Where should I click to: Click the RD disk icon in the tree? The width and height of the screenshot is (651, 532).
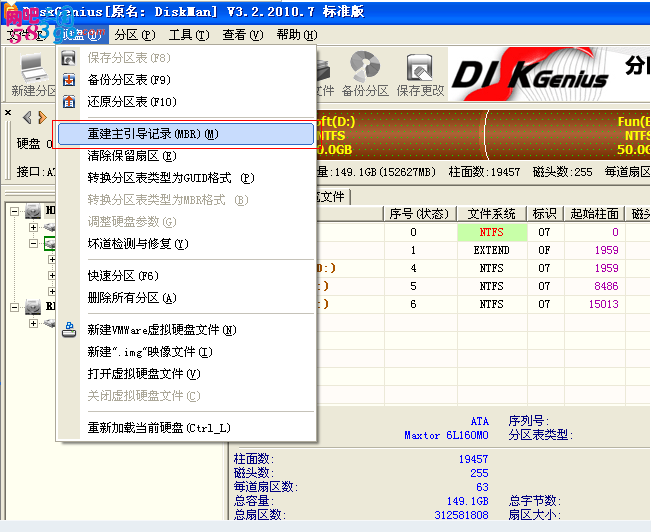coord(33,307)
